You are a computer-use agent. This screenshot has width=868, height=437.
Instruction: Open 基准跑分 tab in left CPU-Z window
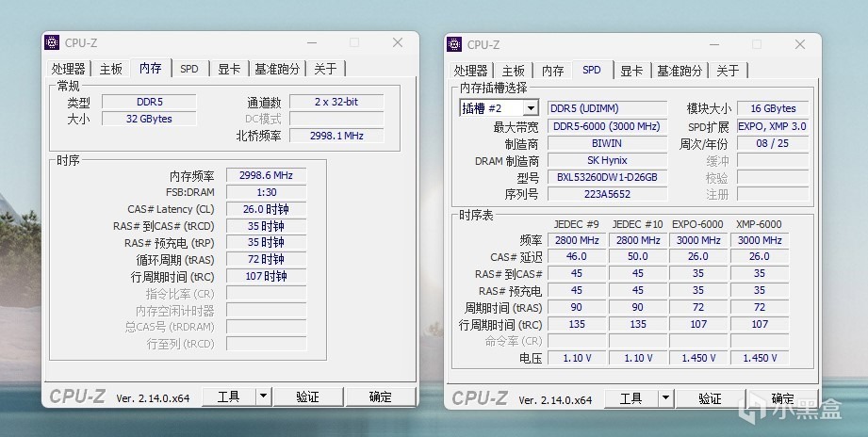pyautogui.click(x=277, y=69)
